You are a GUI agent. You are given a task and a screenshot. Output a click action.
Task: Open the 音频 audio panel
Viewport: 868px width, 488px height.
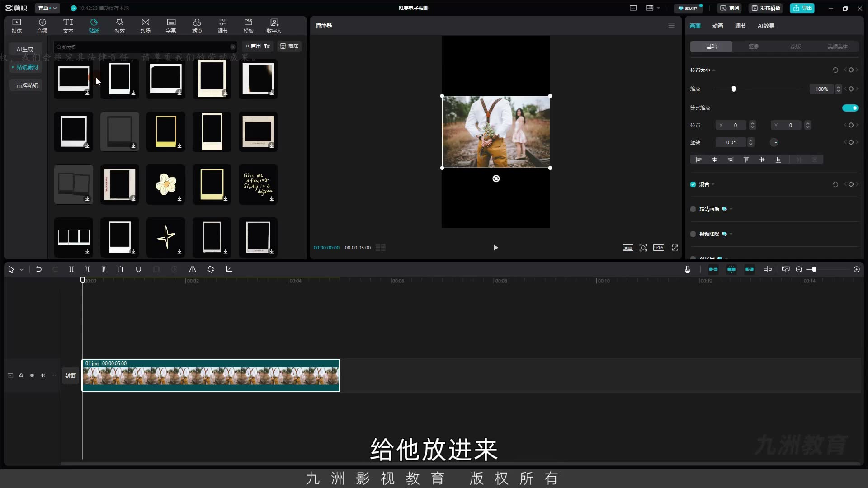[x=42, y=26]
